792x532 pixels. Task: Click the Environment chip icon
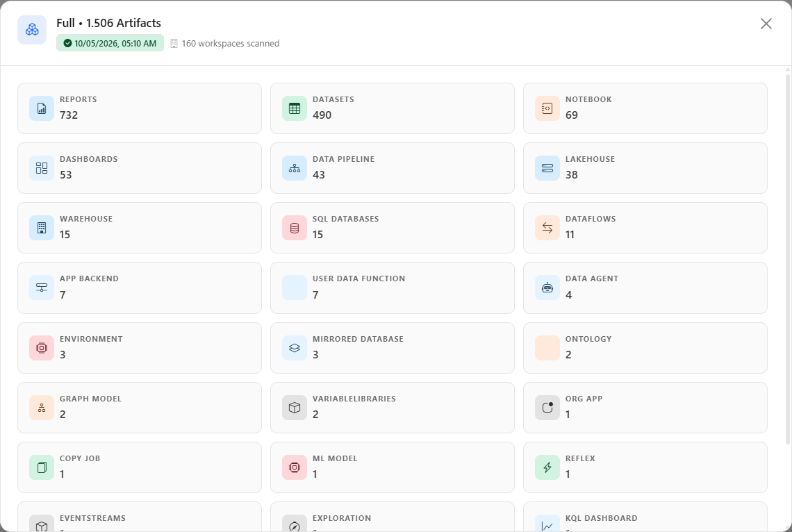42,348
